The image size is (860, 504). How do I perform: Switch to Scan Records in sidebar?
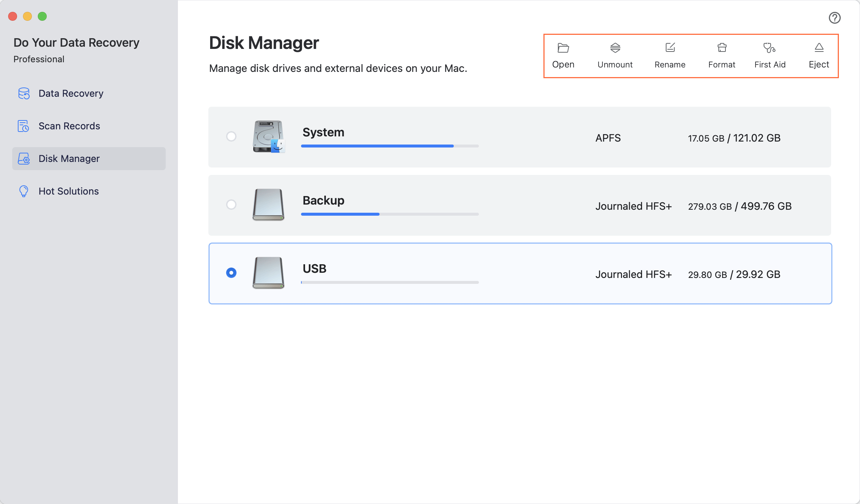click(69, 126)
